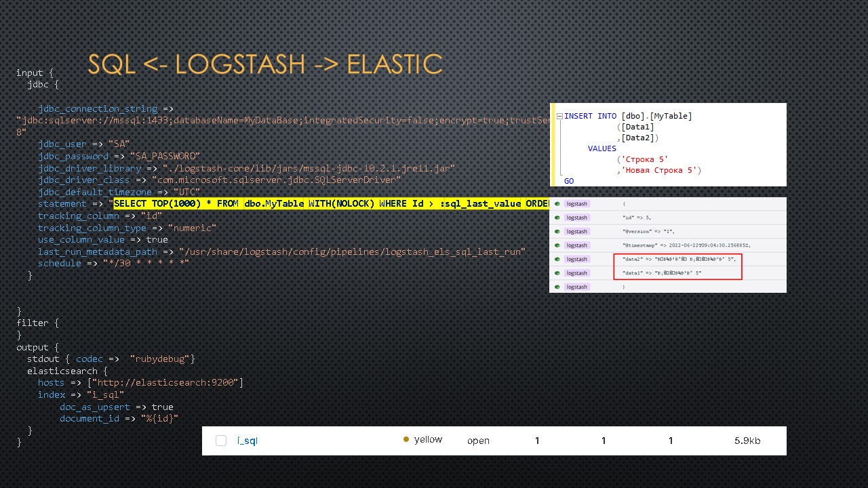Image resolution: width=868 pixels, height=488 pixels.
Task: Tick the checkbox next to i_sql index
Action: pyautogui.click(x=220, y=441)
